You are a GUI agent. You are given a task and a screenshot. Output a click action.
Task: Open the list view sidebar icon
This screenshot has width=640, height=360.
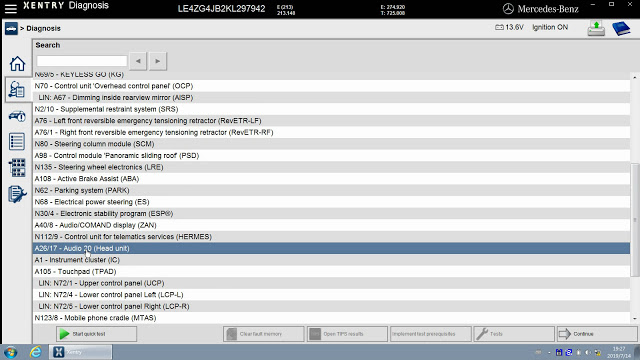pos(17,142)
